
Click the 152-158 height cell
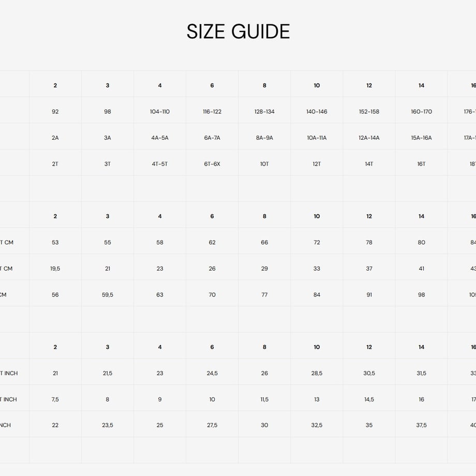369,111
